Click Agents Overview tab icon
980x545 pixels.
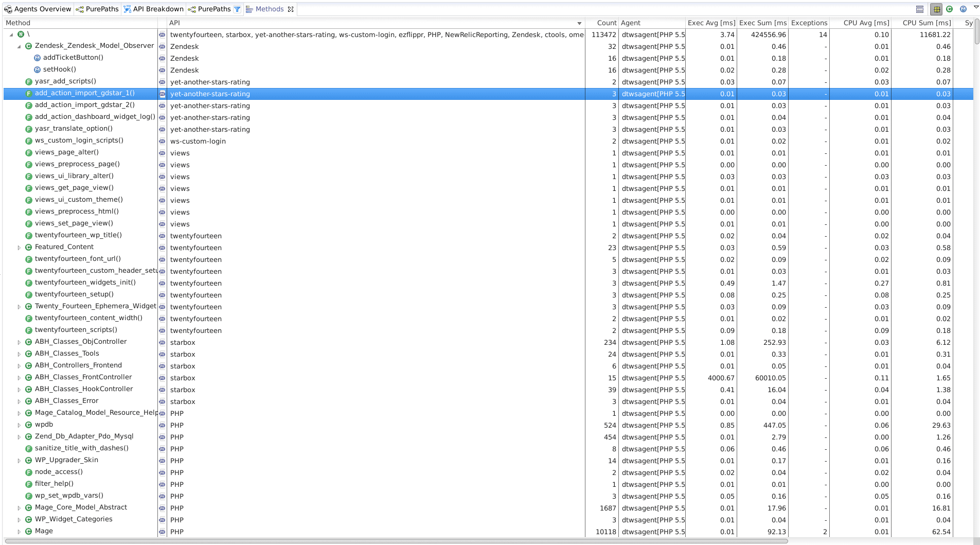click(x=8, y=9)
